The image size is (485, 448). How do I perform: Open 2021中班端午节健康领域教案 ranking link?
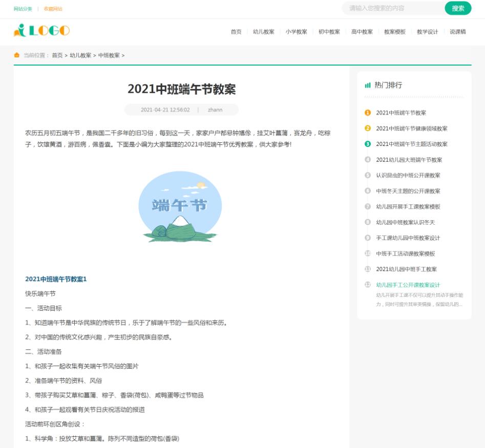coord(412,129)
